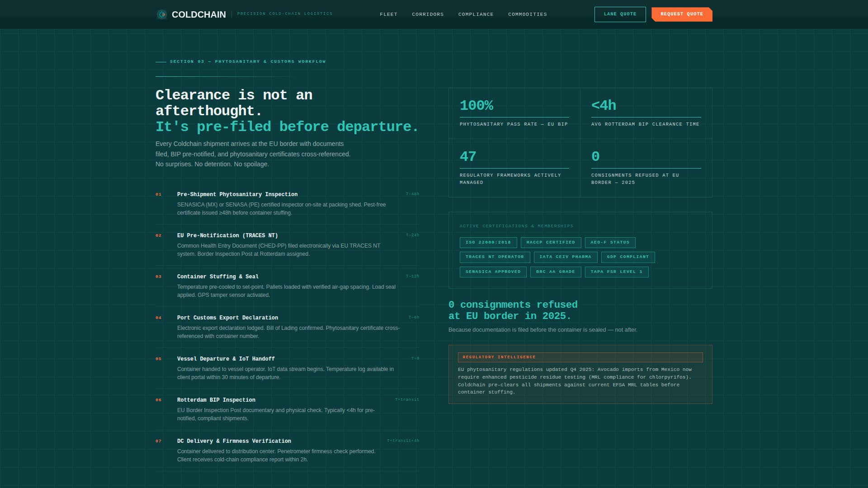Click '0 consignments refused at EU border' heading
Viewport: 868px width, 488px height.
click(x=513, y=310)
